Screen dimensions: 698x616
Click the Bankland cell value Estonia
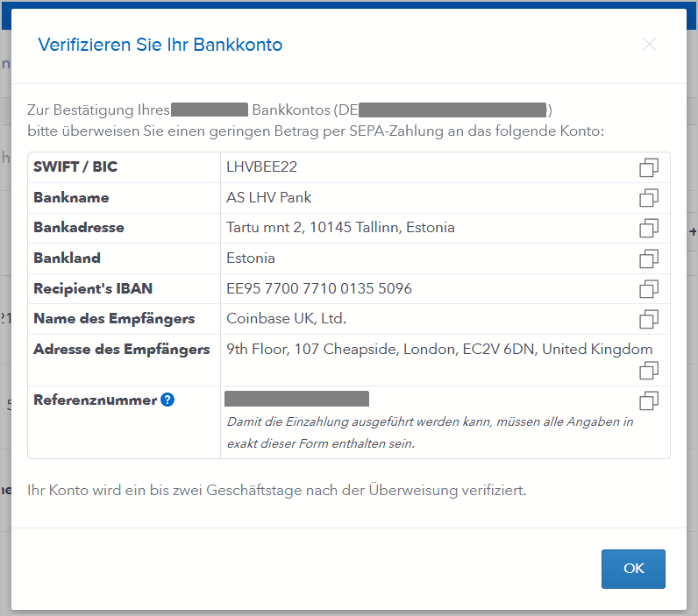(x=251, y=258)
